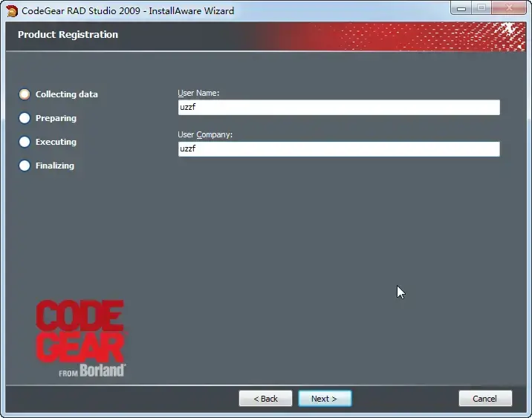This screenshot has width=532, height=418.
Task: Cancel the installation wizard
Action: 485,399
